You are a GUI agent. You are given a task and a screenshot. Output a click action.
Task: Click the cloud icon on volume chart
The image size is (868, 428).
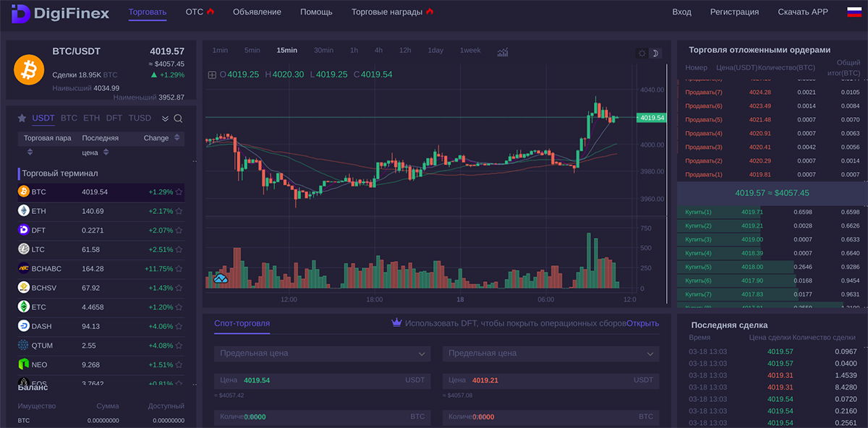(x=221, y=278)
